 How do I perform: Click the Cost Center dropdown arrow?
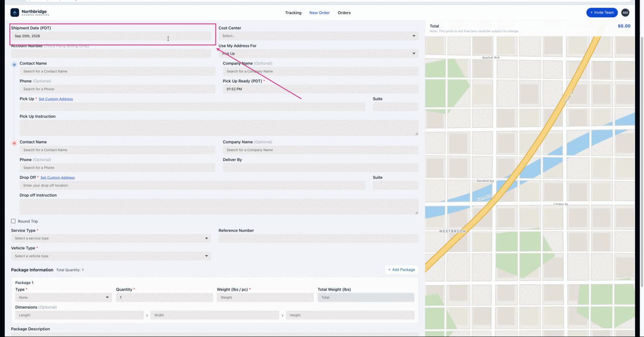(x=414, y=36)
